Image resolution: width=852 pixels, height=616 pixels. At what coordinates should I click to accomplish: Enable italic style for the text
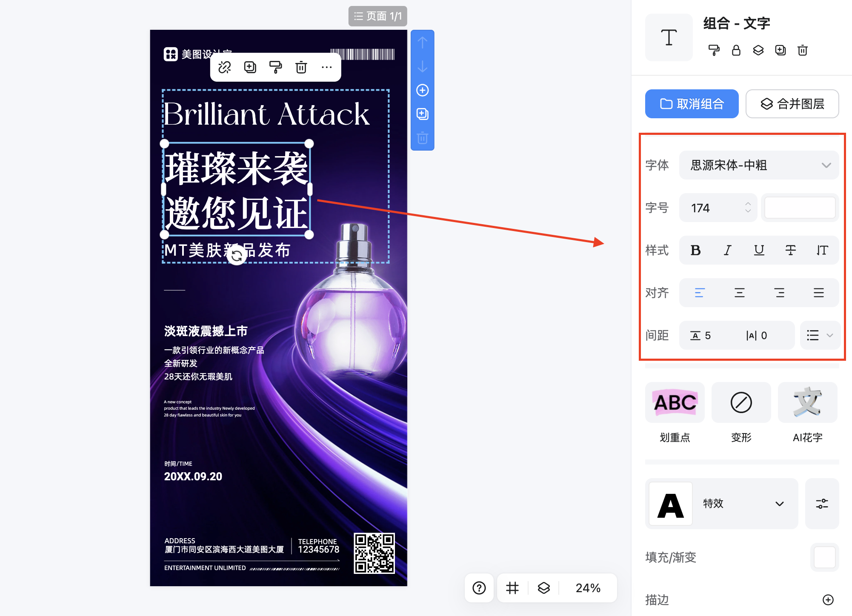pos(727,250)
